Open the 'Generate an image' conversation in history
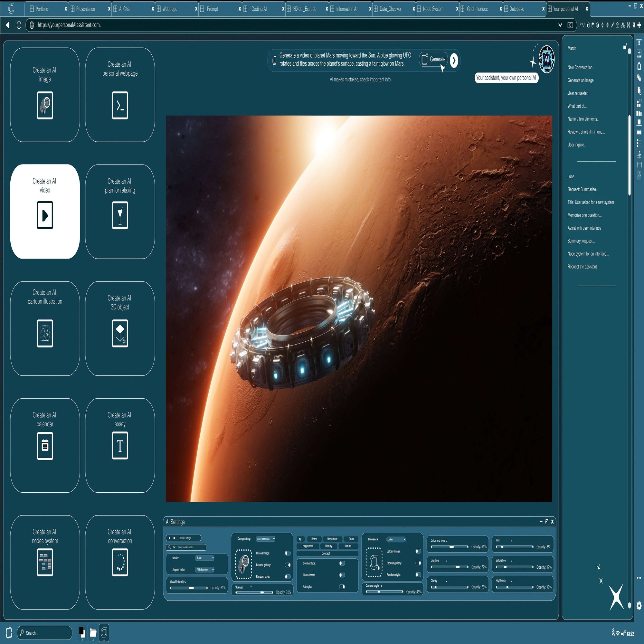The width and height of the screenshot is (644, 644). 580,80
